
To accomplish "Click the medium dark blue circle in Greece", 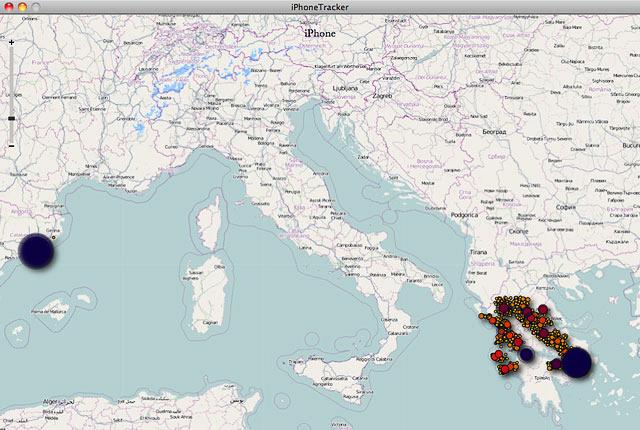I will tap(527, 355).
